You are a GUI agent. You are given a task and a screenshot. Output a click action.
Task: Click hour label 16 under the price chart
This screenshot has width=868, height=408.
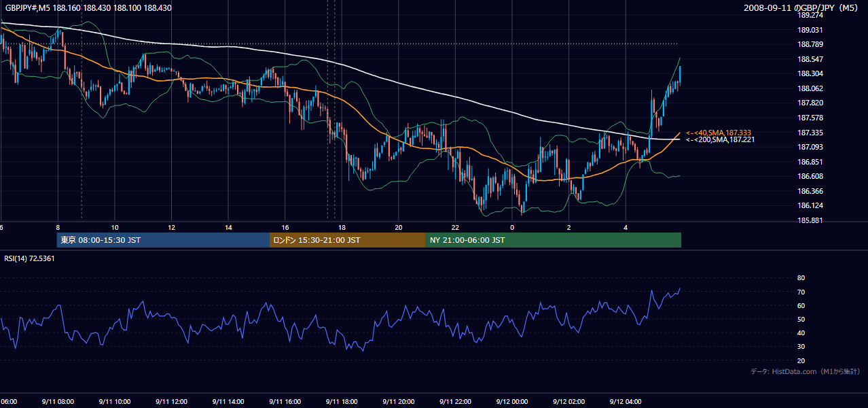coord(285,227)
